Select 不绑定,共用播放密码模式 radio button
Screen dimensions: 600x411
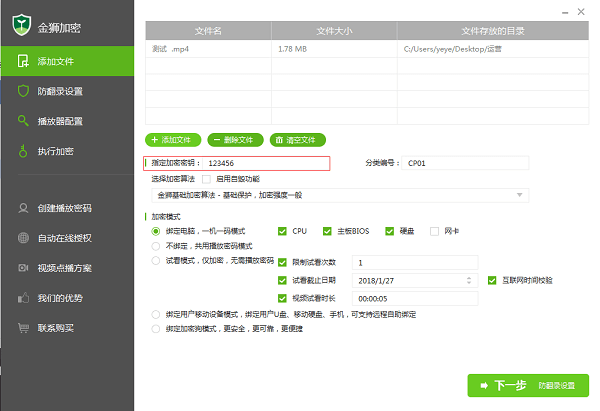pos(155,246)
